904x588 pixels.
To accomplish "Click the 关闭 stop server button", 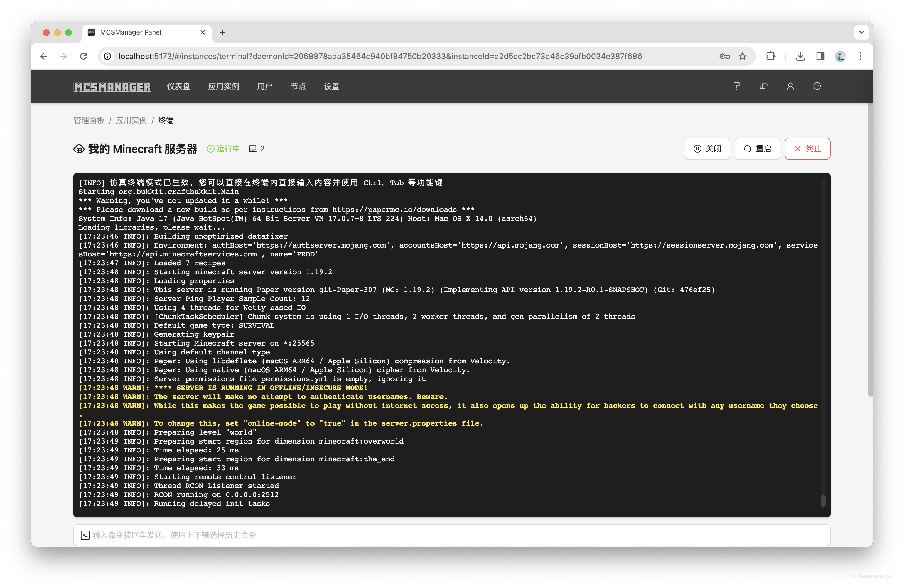I will coord(707,148).
